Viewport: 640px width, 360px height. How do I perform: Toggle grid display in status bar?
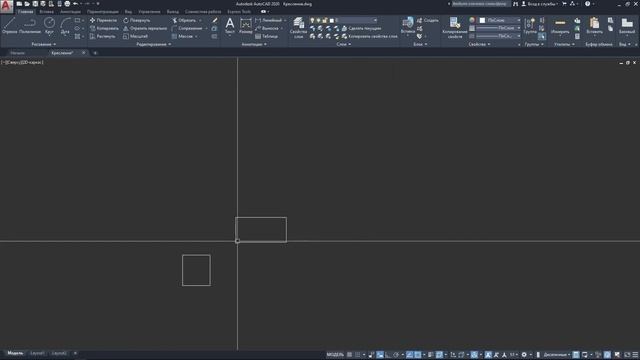pos(349,355)
